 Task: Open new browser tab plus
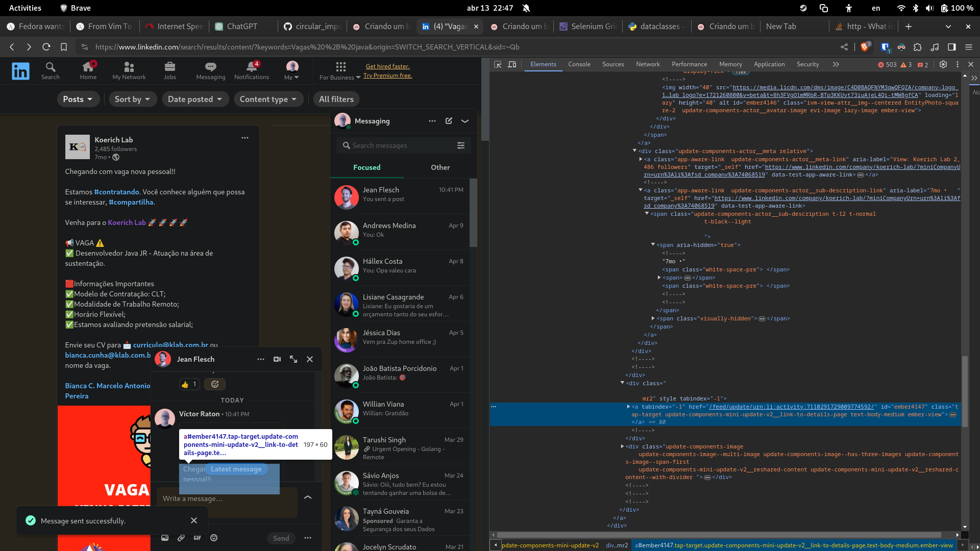click(x=909, y=27)
